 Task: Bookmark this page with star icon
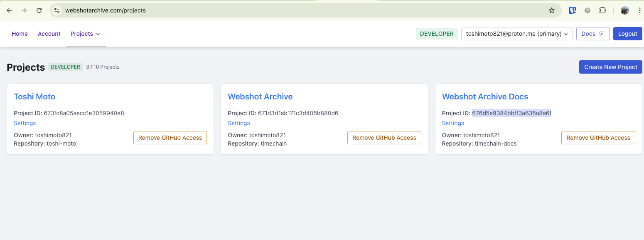click(x=552, y=10)
